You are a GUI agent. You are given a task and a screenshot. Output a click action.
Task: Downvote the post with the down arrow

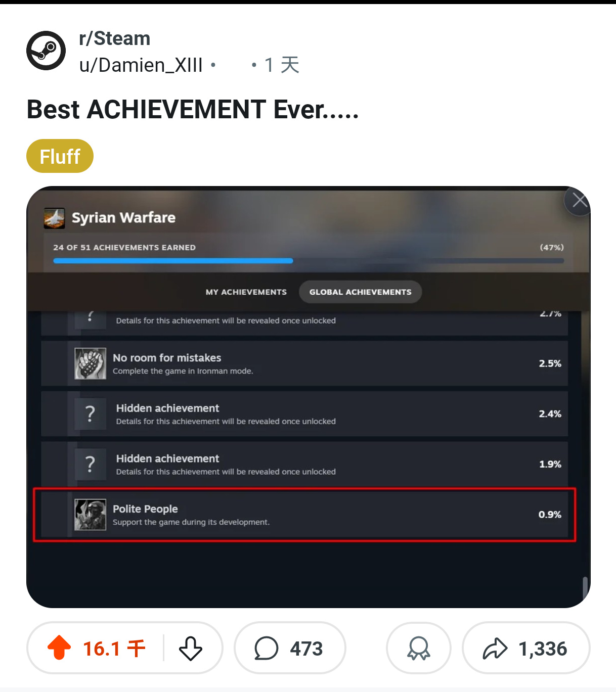pyautogui.click(x=191, y=648)
